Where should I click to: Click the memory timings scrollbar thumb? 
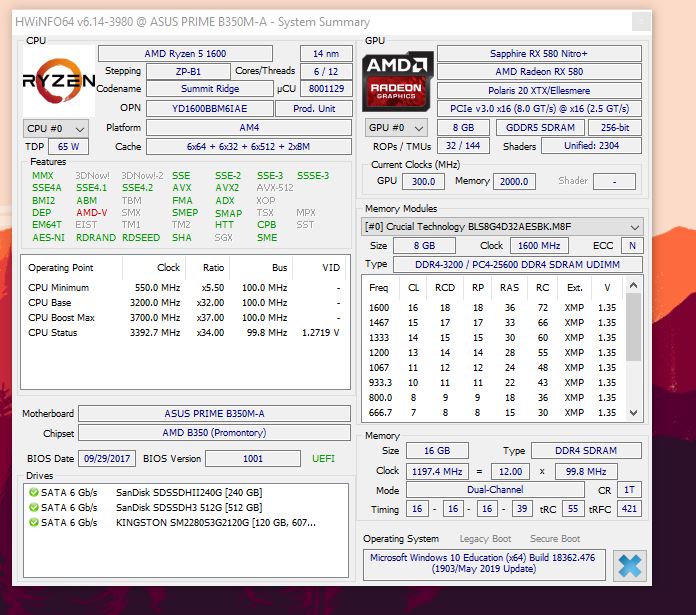633,327
